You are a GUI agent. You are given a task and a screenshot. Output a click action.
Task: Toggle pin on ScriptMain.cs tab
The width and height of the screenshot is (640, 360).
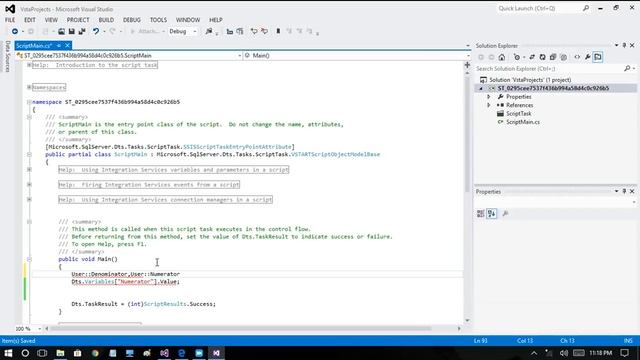(x=59, y=45)
